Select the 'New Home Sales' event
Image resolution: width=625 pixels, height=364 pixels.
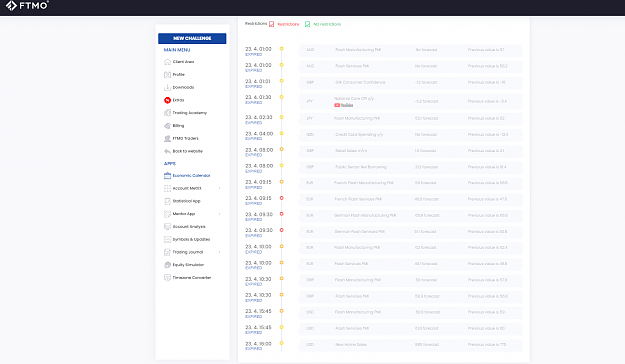[351, 344]
